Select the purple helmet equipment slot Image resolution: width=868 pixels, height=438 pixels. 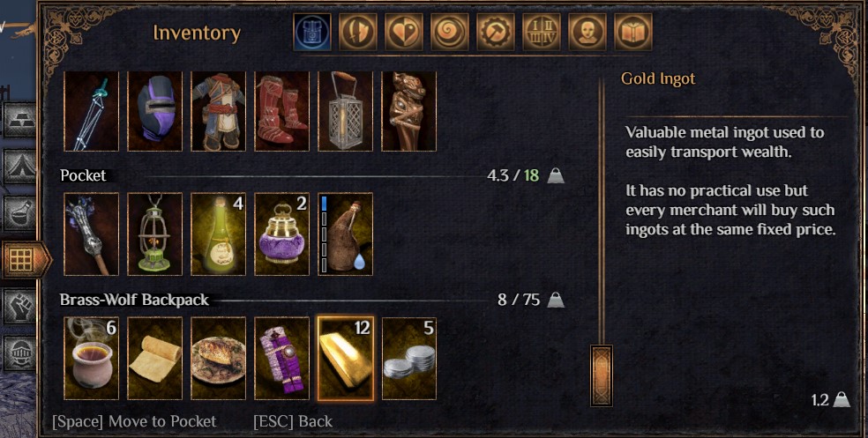[154, 111]
